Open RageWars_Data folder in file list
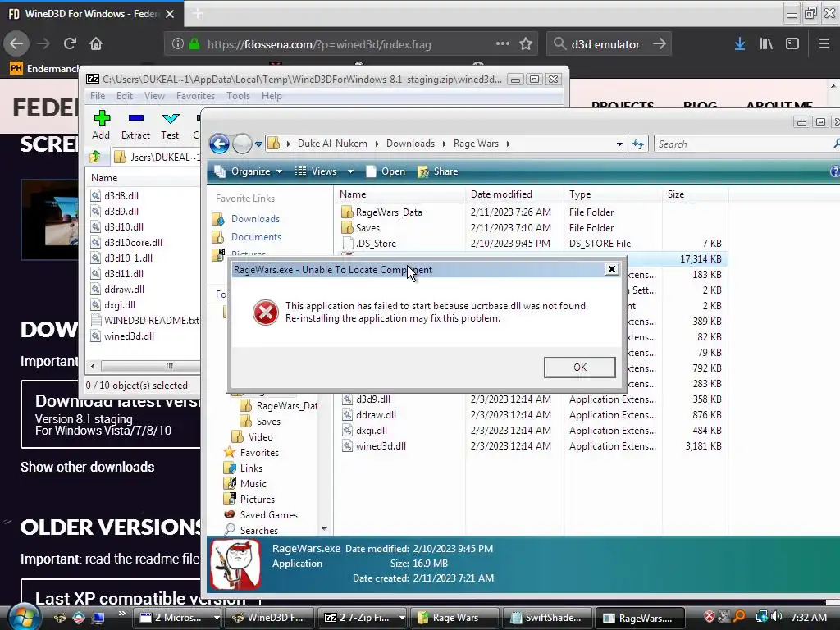 point(389,212)
